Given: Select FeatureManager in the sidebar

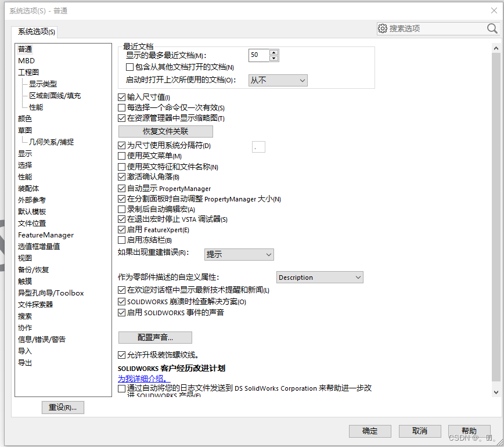Looking at the screenshot, I should coord(45,235).
